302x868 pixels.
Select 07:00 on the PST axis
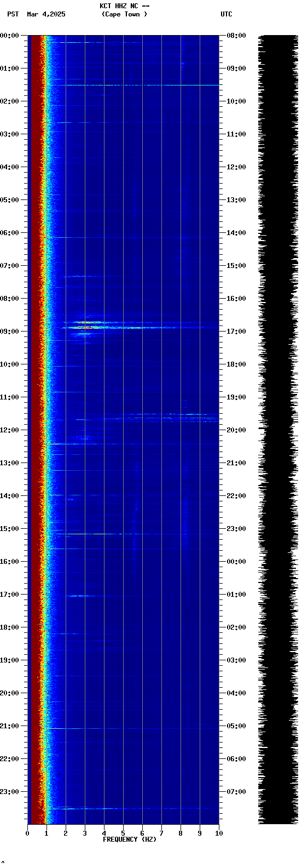[x=9, y=266]
